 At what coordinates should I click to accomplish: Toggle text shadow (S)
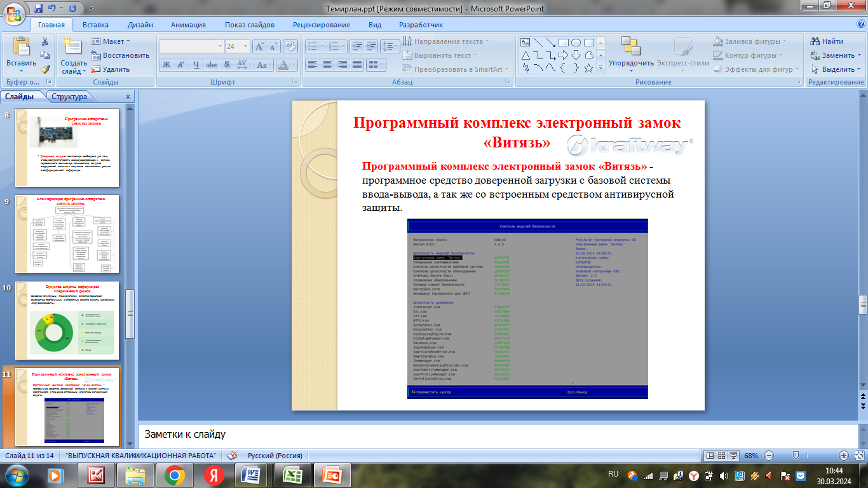coord(227,65)
